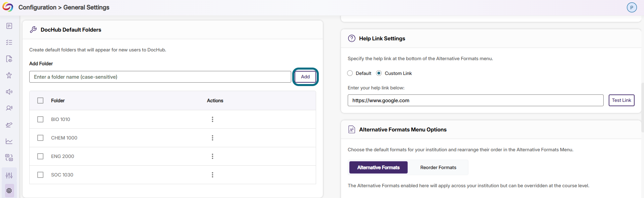Select the accessibility figure sidebar icon

9,75
